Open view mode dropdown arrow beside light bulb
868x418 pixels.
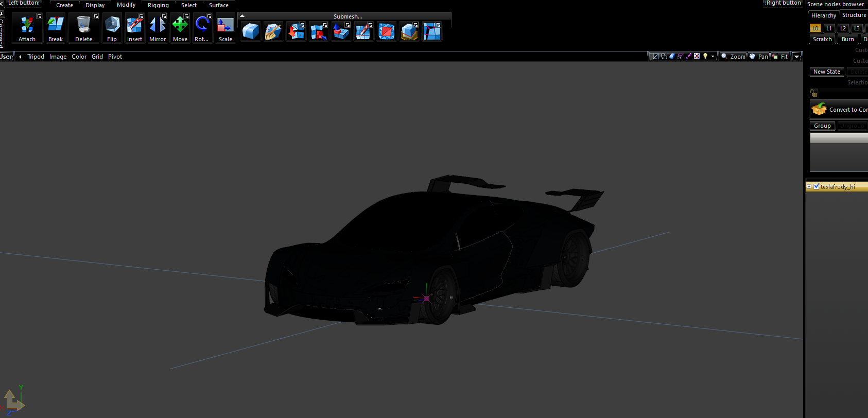click(713, 57)
